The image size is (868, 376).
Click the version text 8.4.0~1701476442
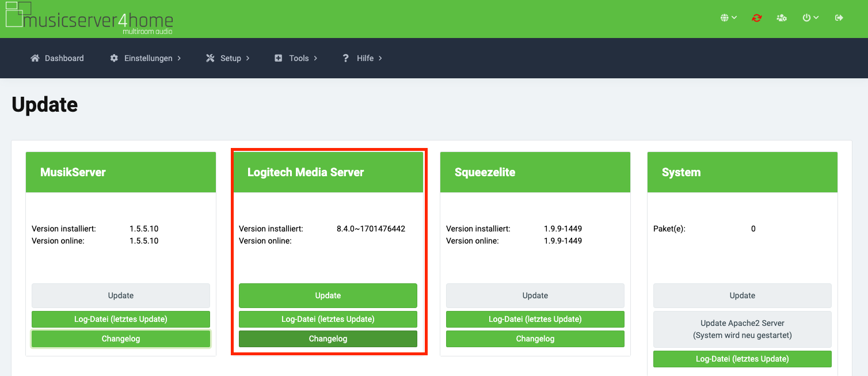(371, 229)
